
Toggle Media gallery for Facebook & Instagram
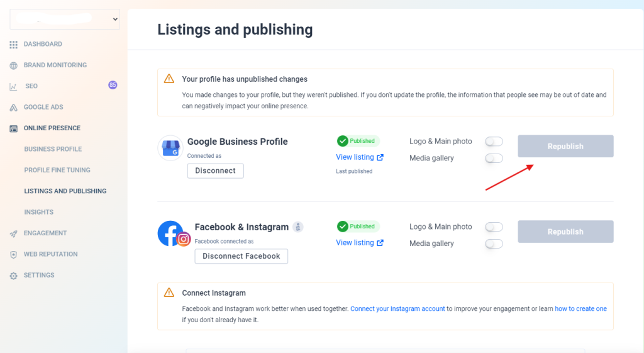494,244
